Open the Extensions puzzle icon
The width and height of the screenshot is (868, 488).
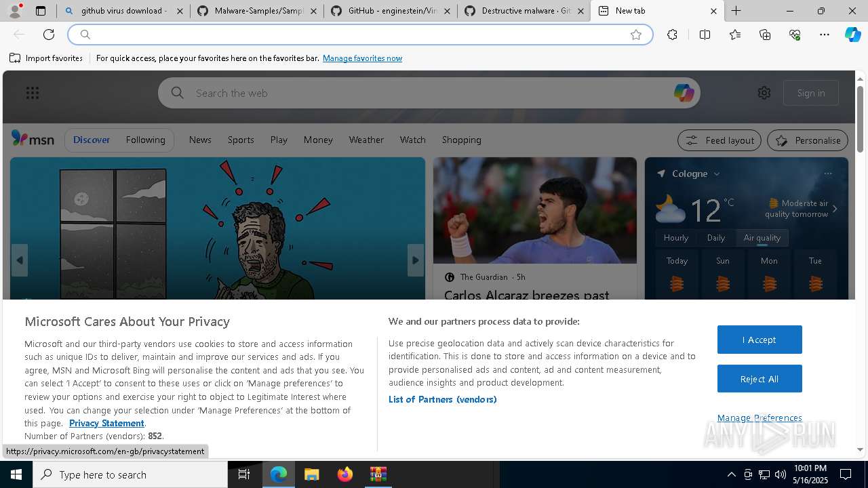click(x=672, y=35)
